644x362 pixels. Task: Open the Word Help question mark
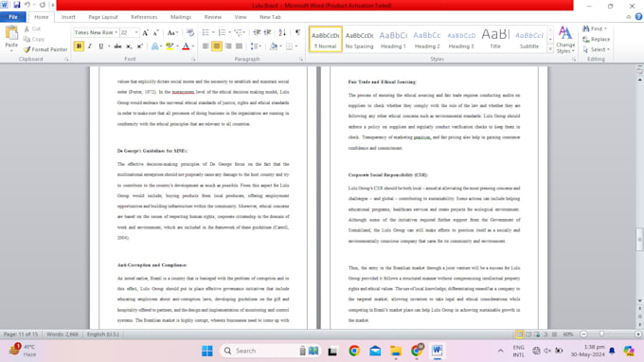click(638, 17)
